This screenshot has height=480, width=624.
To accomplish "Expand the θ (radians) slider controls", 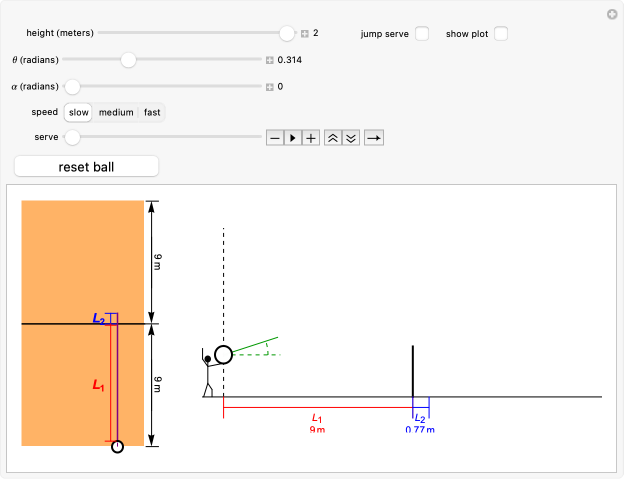I will tap(269, 60).
